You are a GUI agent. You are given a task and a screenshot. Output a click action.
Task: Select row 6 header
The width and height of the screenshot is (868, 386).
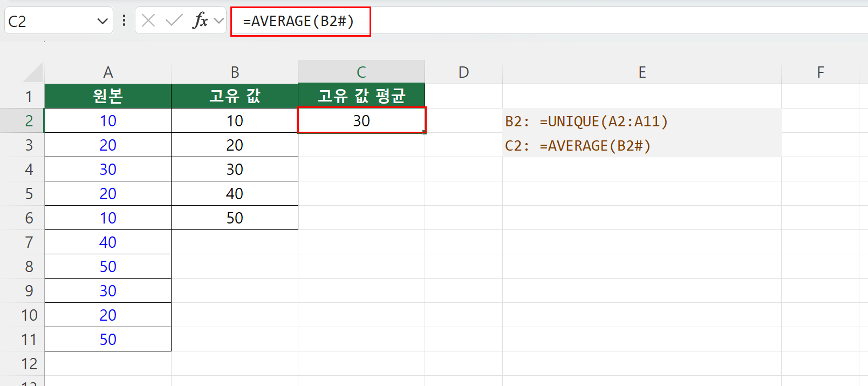(x=22, y=218)
